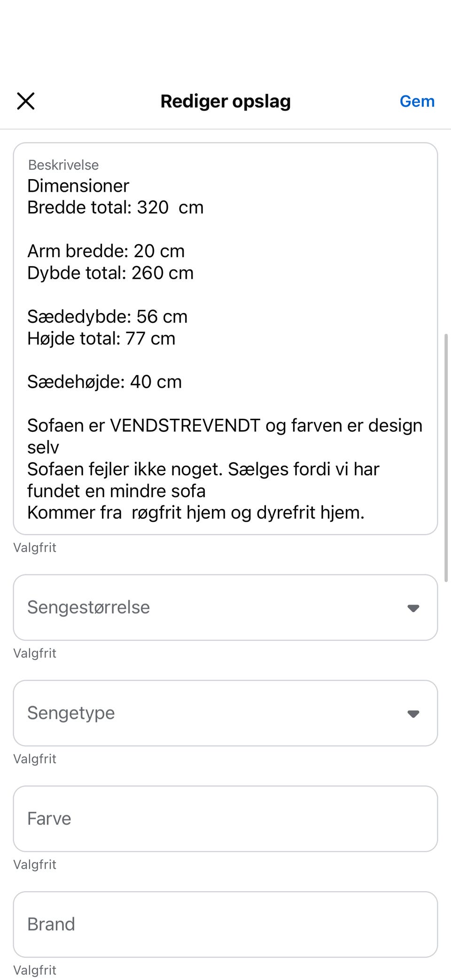451x980 pixels.
Task: Close the Rediger opslag screen with X
Action: pyautogui.click(x=26, y=101)
